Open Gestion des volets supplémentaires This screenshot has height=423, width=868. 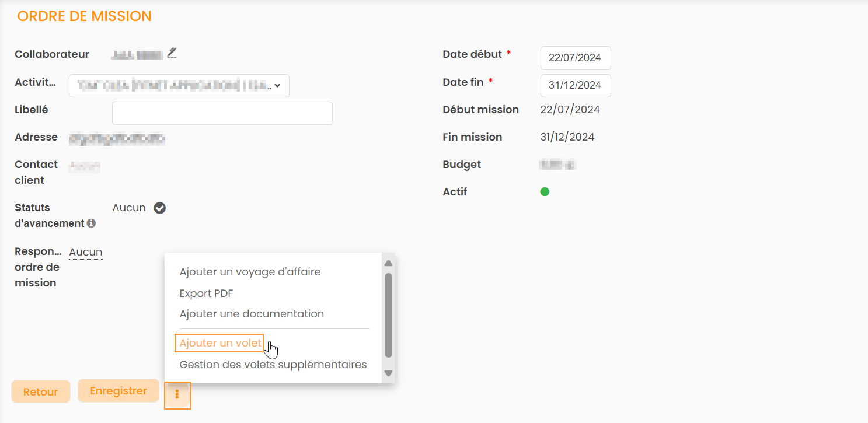click(x=273, y=365)
